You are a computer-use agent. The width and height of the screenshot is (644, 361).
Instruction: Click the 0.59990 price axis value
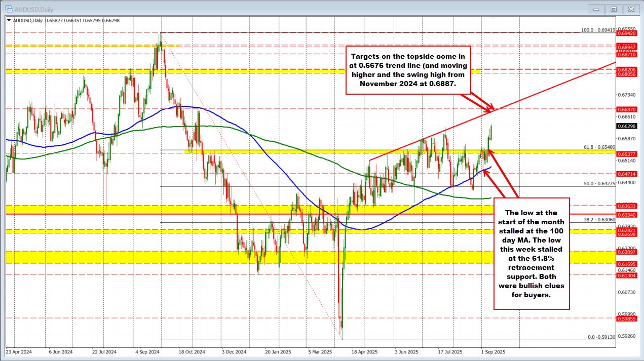pyautogui.click(x=626, y=313)
